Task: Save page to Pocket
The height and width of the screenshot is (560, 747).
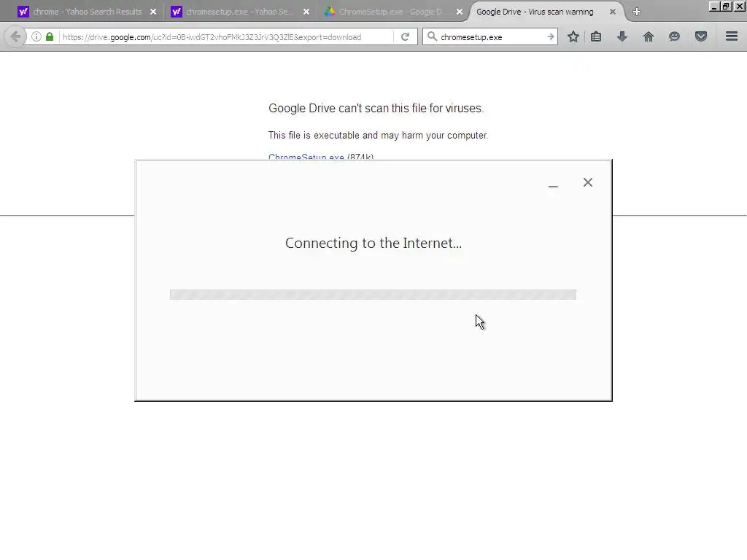Action: pyautogui.click(x=700, y=36)
